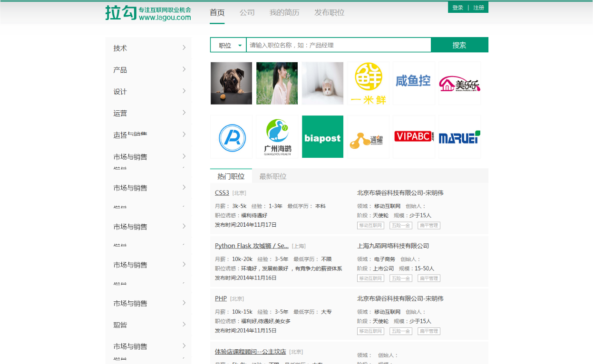The image size is (593, 364).
Task: Open the CSS3 job posting link
Action: click(222, 192)
